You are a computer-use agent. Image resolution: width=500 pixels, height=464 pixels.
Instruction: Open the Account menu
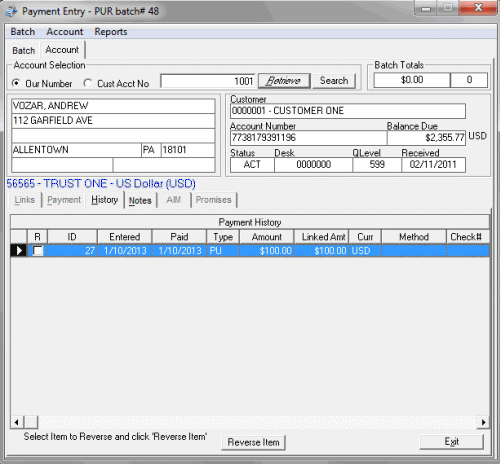tap(65, 32)
